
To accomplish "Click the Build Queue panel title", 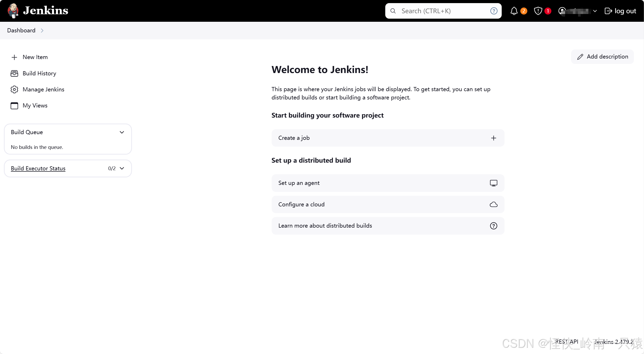I will pos(27,132).
